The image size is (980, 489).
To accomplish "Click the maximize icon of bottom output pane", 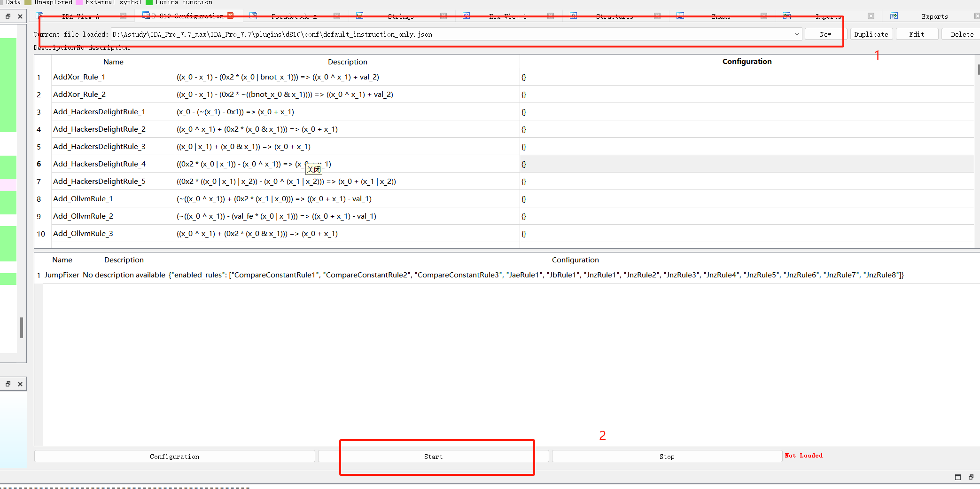I will (x=958, y=477).
